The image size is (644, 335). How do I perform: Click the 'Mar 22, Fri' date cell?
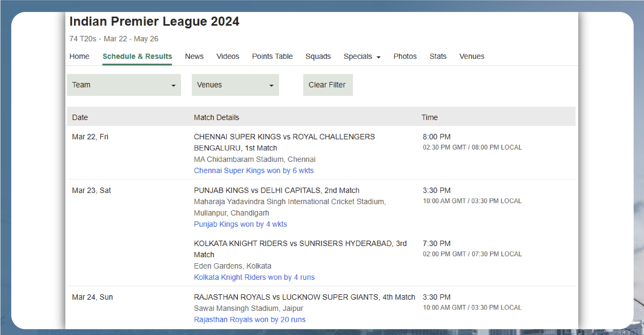(x=90, y=137)
